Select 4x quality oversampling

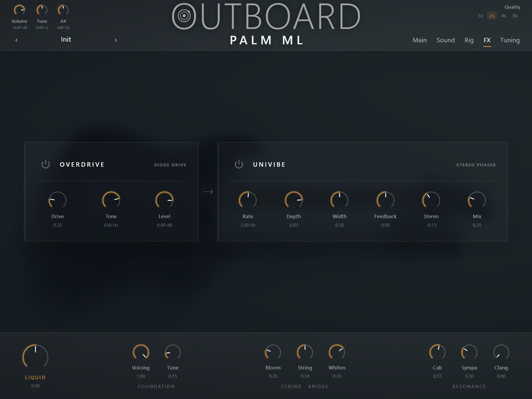(x=504, y=16)
